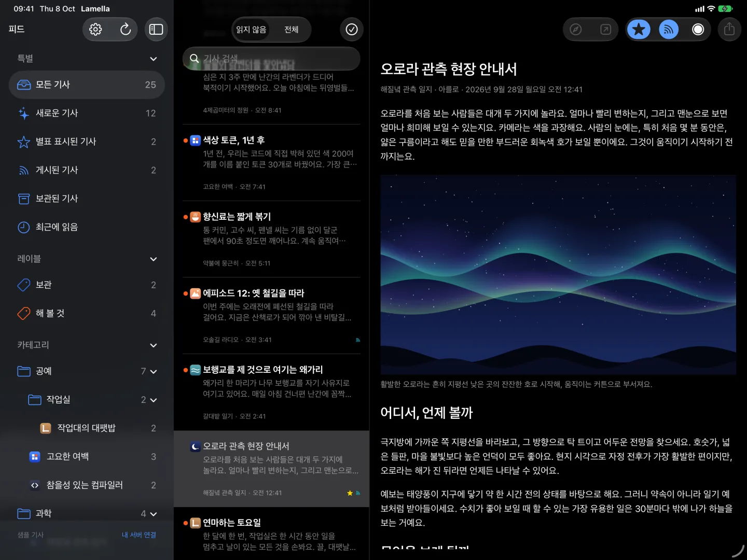This screenshot has height=560, width=747.
Task: Open 게시된 기사 feed list
Action: (87, 170)
